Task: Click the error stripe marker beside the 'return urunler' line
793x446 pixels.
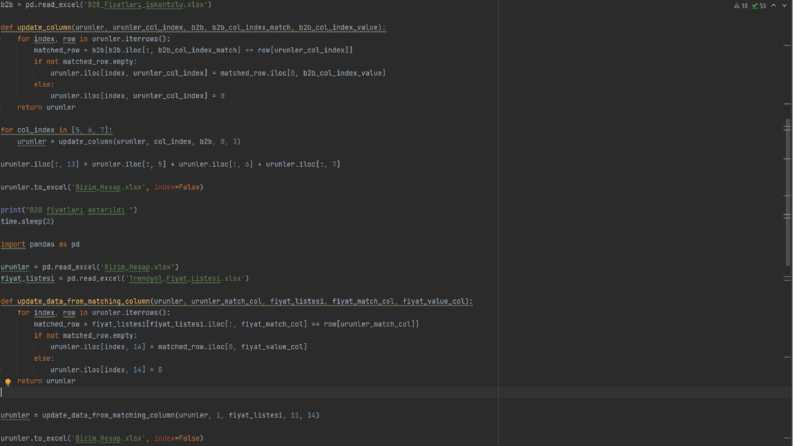Action: point(787,104)
